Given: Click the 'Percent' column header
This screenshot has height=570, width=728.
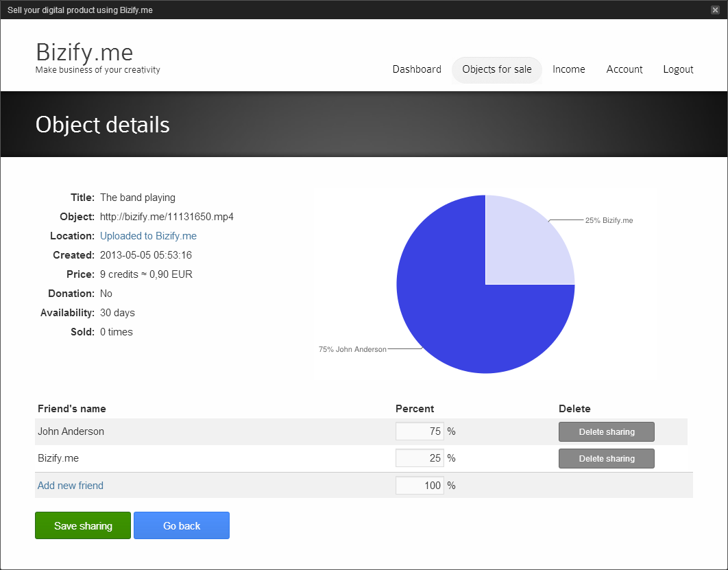Looking at the screenshot, I should coord(415,409).
